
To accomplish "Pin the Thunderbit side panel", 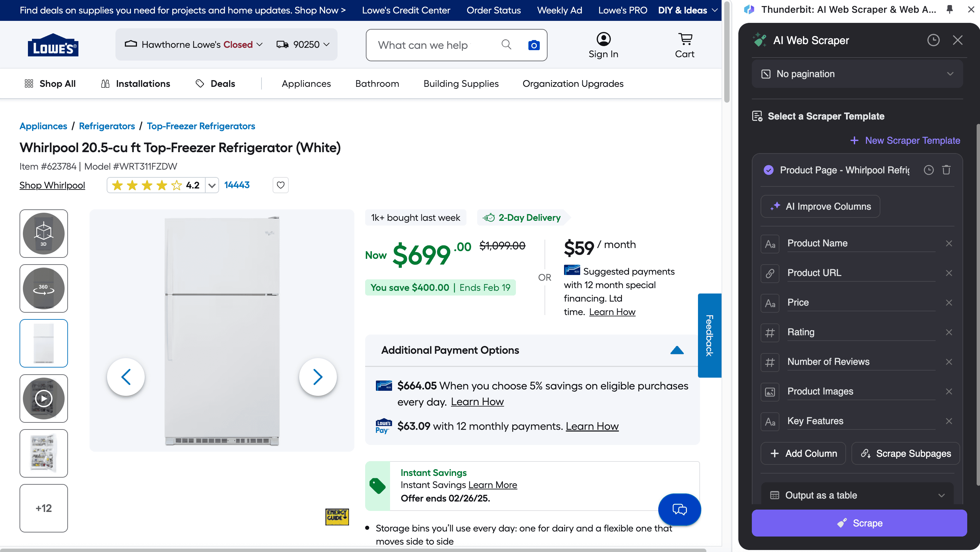I will click(950, 9).
